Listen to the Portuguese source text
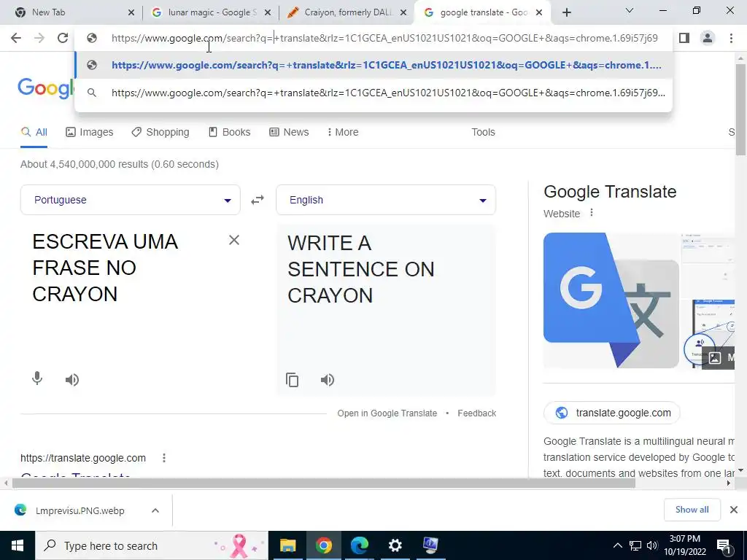 pyautogui.click(x=72, y=379)
